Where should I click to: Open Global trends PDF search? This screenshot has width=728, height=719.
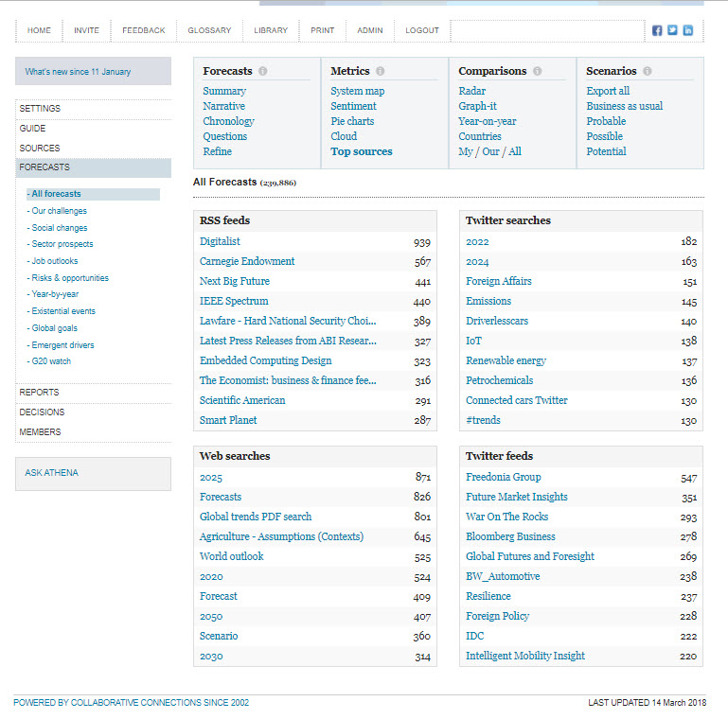[256, 517]
